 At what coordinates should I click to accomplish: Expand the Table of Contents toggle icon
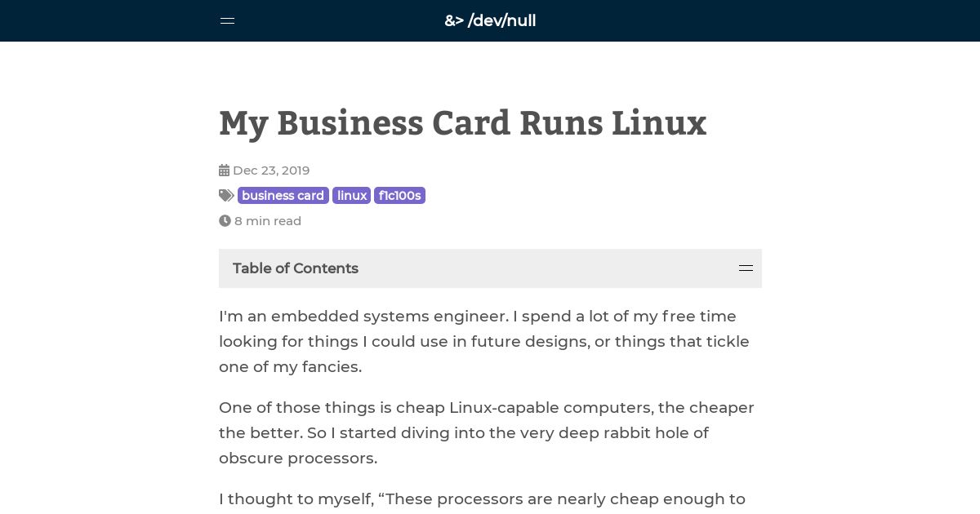coord(746,268)
